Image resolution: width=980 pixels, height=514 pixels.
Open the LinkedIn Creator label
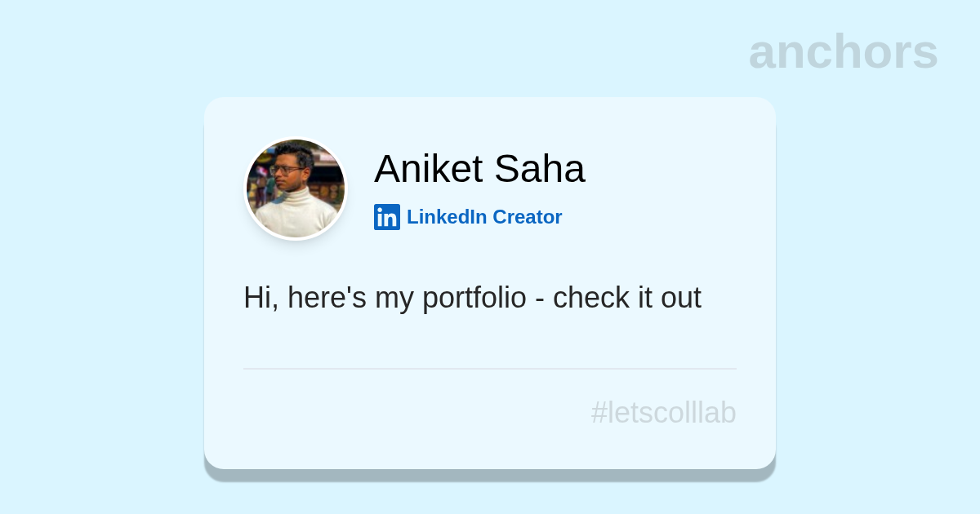coord(483,217)
